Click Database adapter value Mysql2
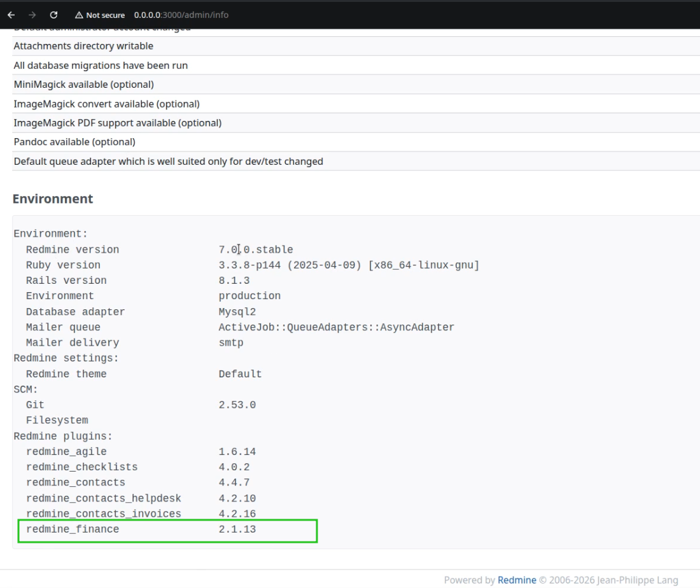This screenshot has width=700, height=588. point(237,312)
